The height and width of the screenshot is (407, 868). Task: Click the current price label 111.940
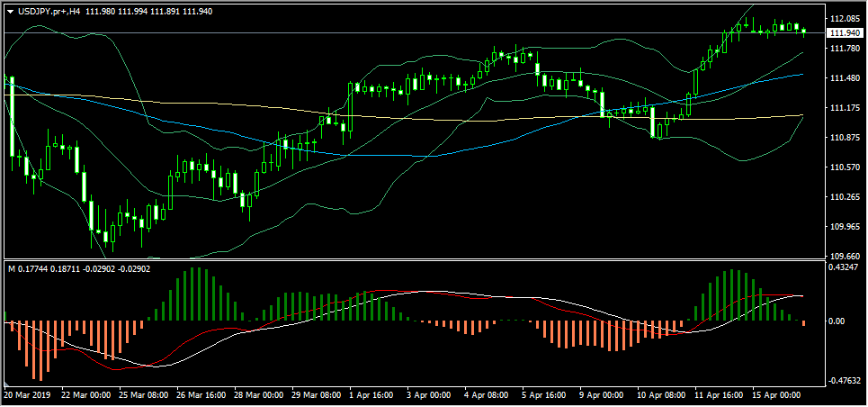click(843, 34)
